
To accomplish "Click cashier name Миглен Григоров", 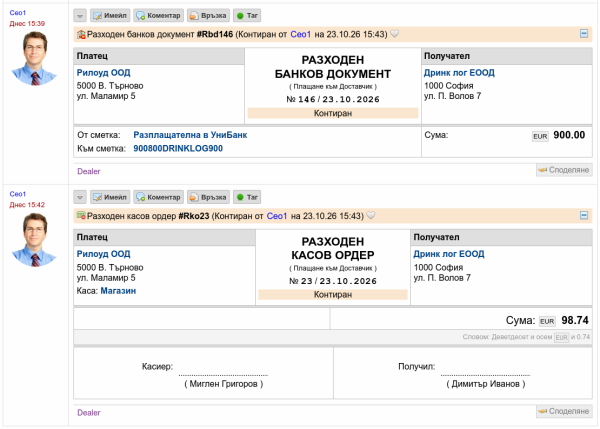I will (x=223, y=384).
